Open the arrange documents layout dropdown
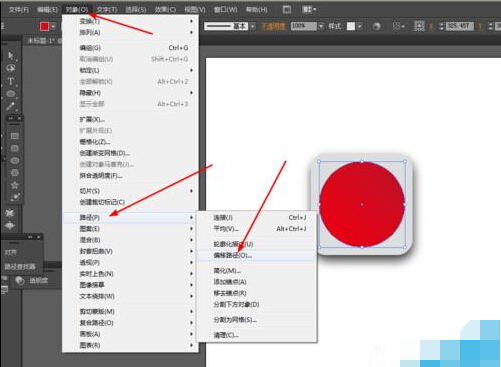Image resolution: width=501 pixels, height=367 pixels. tap(309, 10)
